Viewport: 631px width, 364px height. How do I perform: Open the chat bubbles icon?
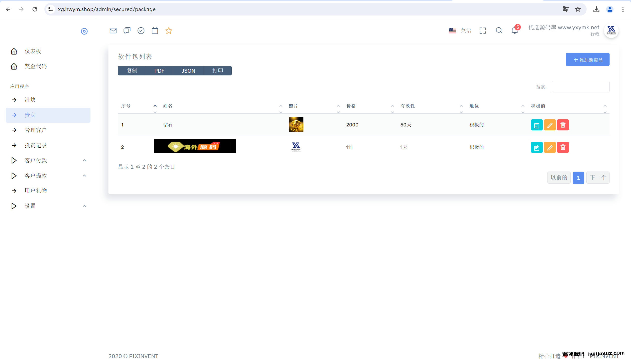[127, 31]
